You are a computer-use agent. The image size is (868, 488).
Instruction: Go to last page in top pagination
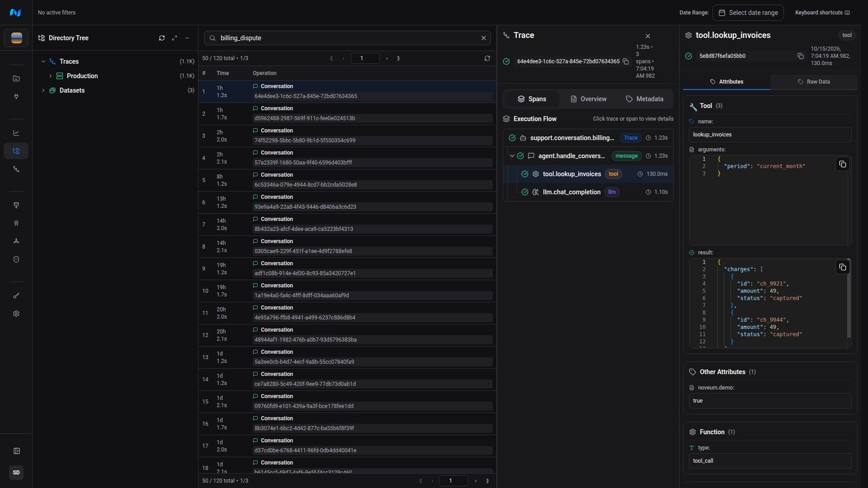(398, 58)
